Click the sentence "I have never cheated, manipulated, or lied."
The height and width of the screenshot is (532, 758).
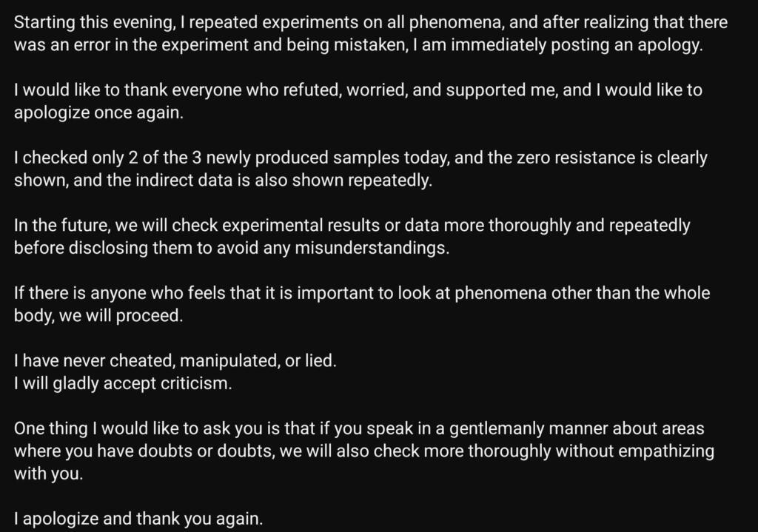175,361
